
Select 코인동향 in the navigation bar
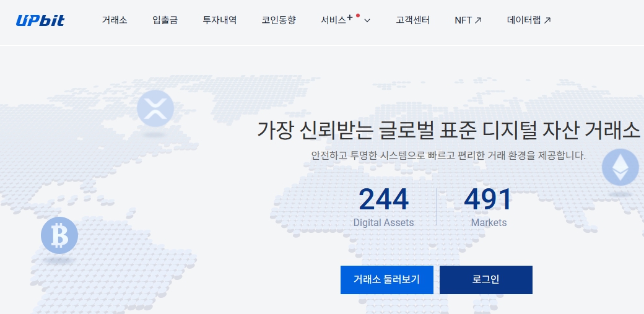coord(279,20)
